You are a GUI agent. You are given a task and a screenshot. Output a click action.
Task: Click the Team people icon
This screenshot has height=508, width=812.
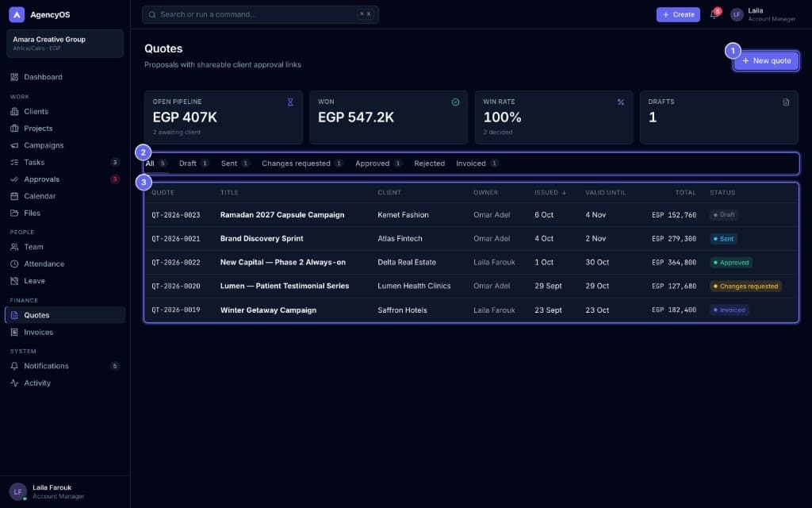click(14, 248)
